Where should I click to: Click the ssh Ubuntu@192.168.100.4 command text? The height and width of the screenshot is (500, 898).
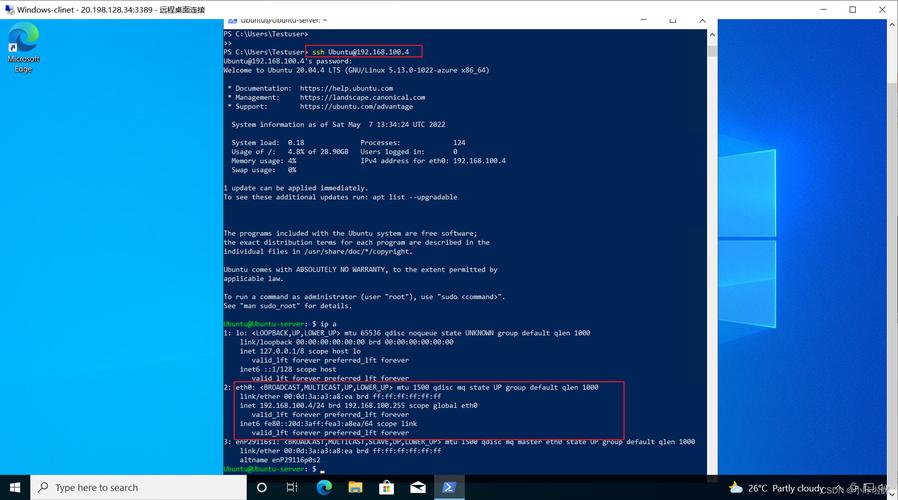361,52
